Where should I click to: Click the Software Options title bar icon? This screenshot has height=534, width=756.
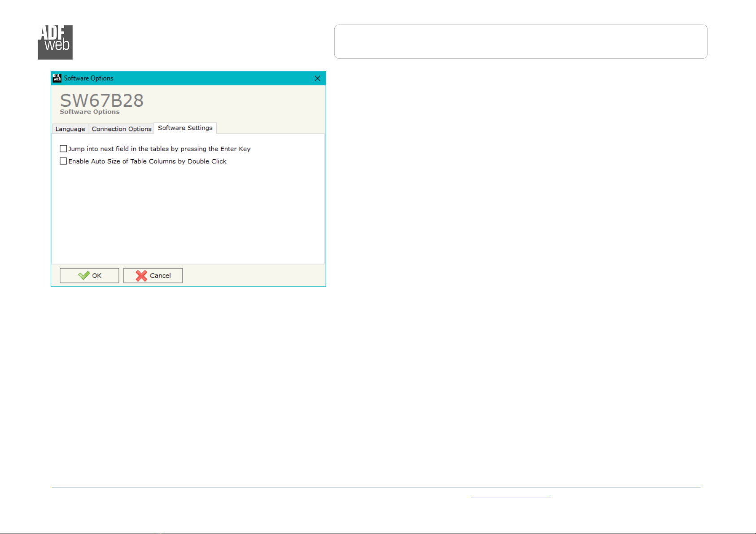57,78
